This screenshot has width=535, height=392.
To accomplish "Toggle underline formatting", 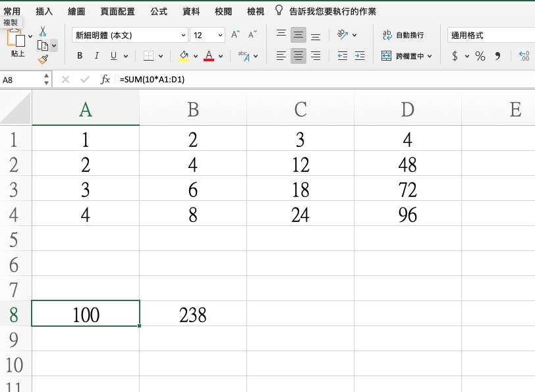I will click(113, 56).
